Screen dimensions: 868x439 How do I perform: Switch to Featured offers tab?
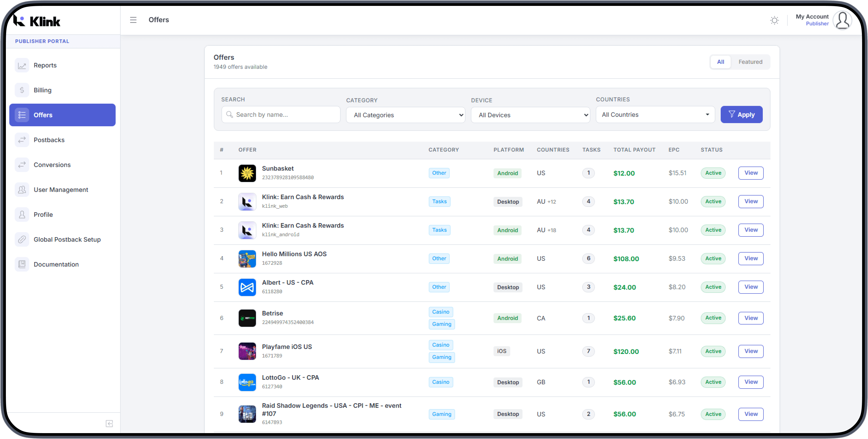(x=750, y=62)
